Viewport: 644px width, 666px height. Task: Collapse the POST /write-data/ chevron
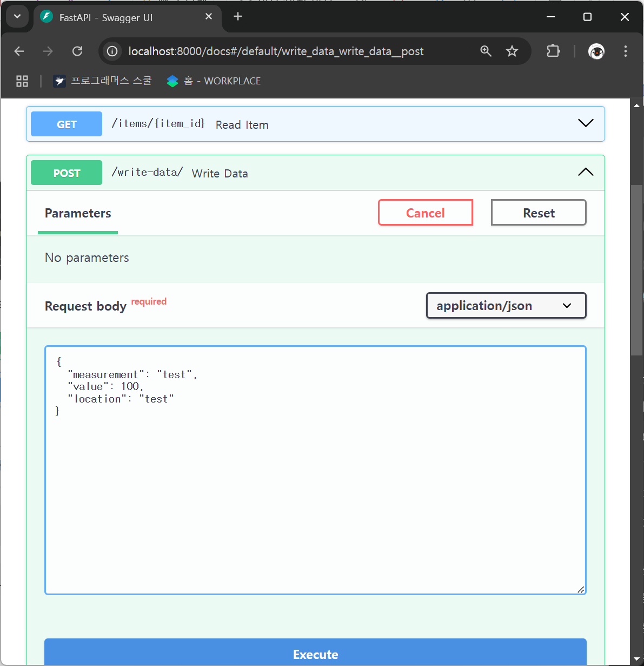click(x=586, y=172)
